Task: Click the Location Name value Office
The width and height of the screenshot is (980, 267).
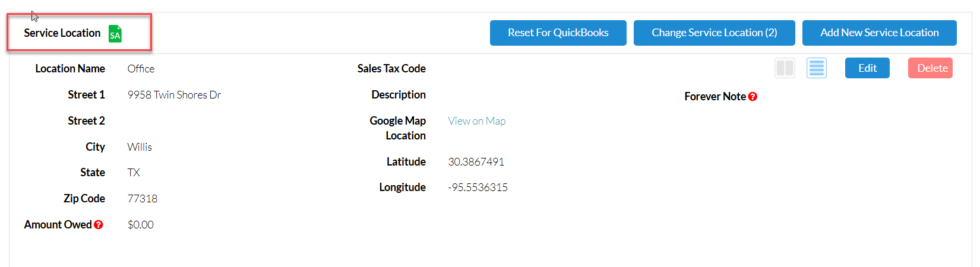Action: pos(141,69)
